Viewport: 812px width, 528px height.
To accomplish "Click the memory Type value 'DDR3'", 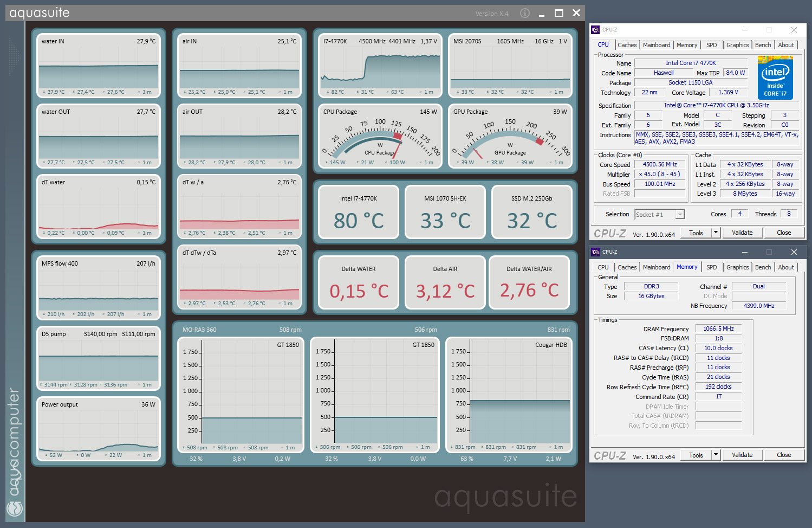I will point(652,286).
